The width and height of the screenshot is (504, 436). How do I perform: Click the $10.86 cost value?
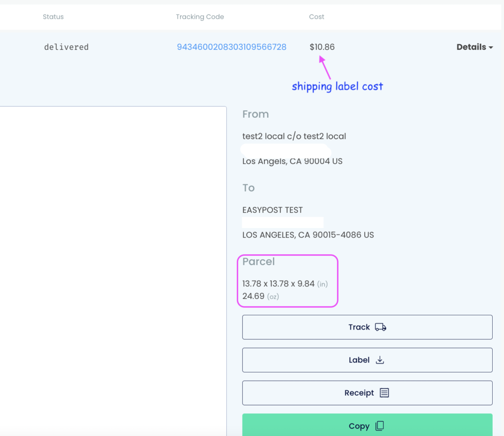tap(322, 47)
